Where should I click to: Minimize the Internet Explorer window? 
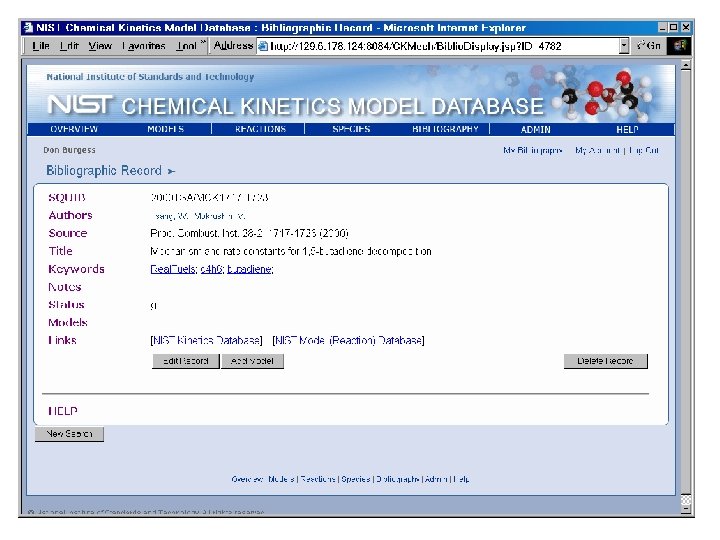(663, 28)
